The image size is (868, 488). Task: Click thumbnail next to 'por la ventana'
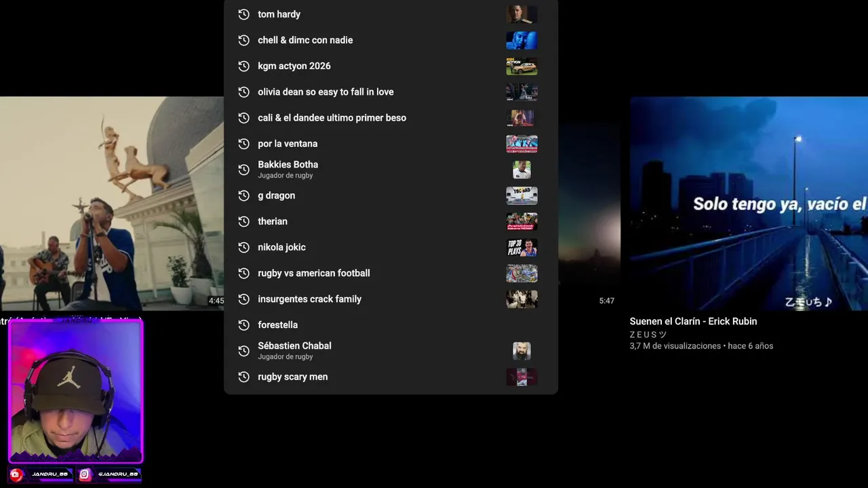[x=521, y=144]
